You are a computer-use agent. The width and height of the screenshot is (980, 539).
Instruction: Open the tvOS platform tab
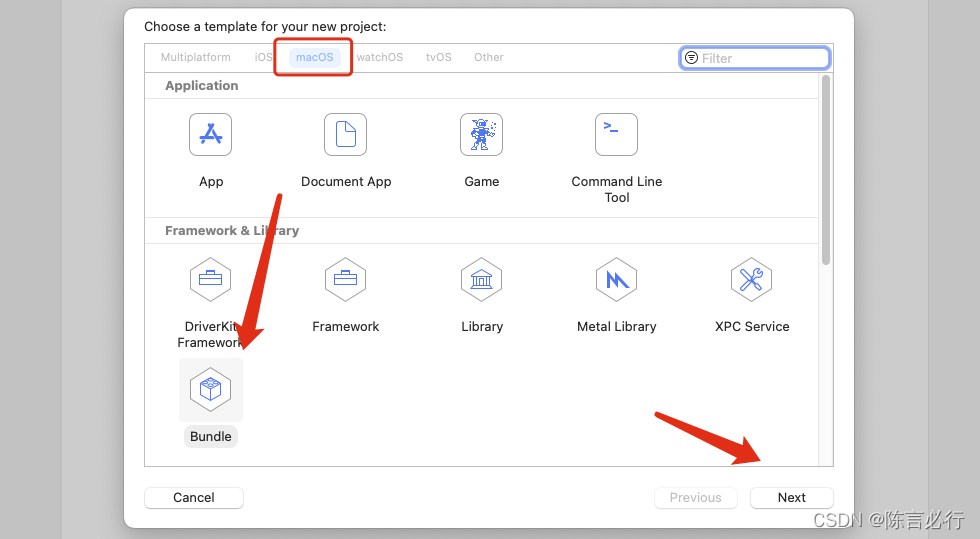[439, 57]
